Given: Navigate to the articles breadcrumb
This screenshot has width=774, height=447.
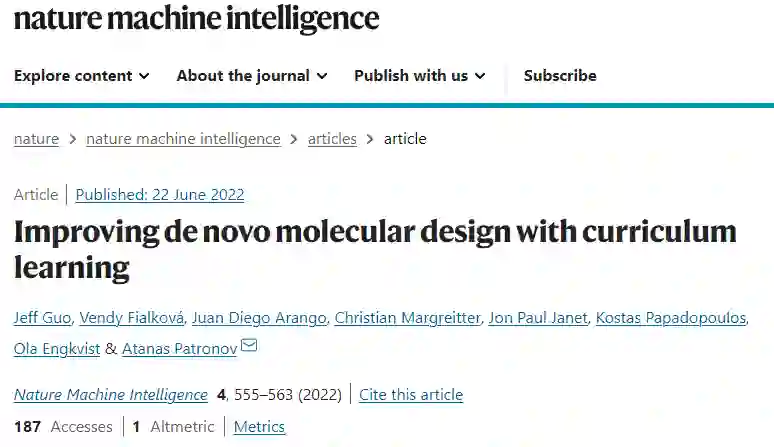Looking at the screenshot, I should tap(332, 139).
